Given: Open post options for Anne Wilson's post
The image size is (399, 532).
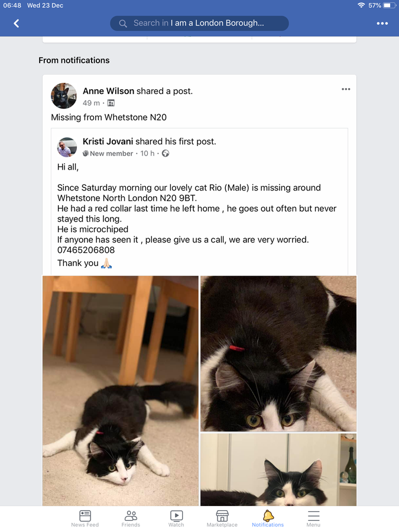Looking at the screenshot, I should [x=346, y=89].
